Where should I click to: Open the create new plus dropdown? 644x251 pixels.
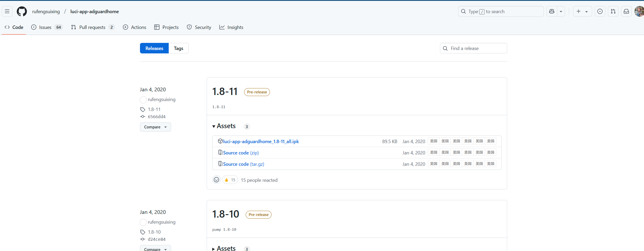582,11
